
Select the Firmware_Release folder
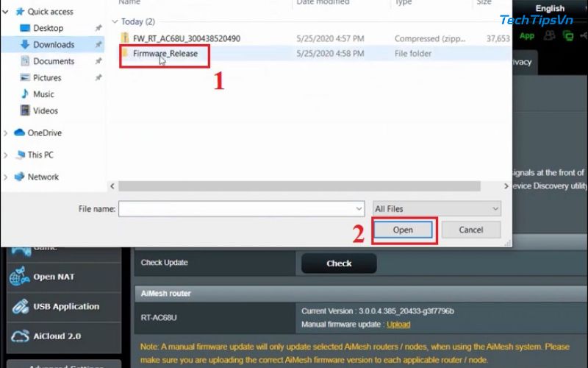tap(165, 54)
